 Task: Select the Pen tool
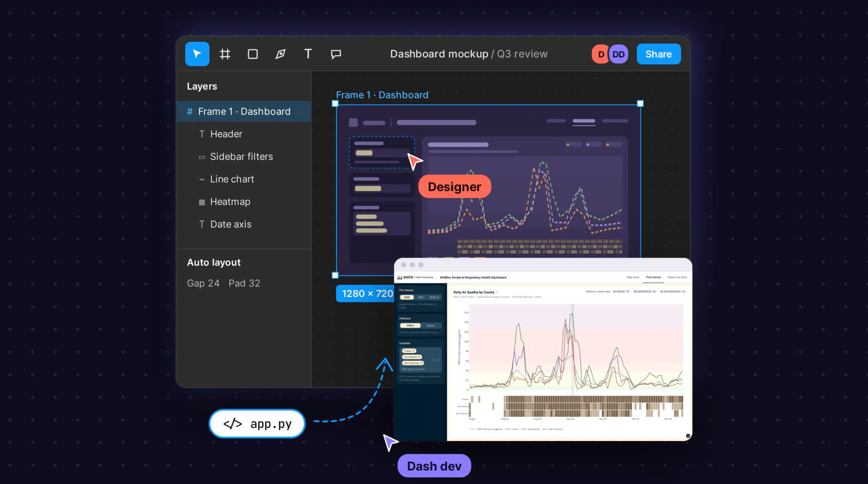tap(280, 54)
